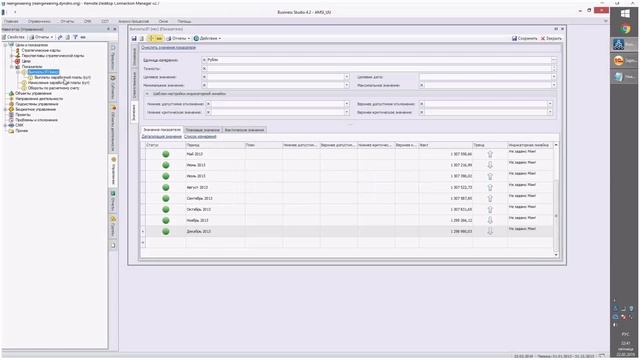640x360 pixels.
Task: Select the Направления деятельности tree item
Action: (x=39, y=99)
